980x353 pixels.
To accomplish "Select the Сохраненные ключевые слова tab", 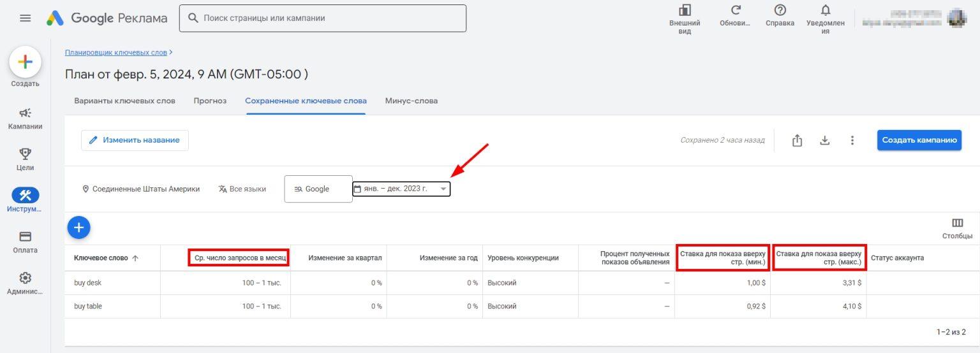I will (x=306, y=101).
